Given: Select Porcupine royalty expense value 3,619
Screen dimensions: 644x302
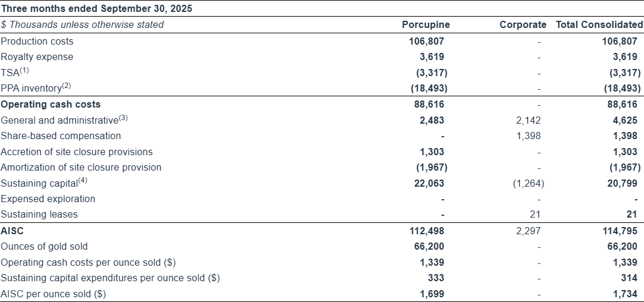Looking at the screenshot, I should point(432,57).
